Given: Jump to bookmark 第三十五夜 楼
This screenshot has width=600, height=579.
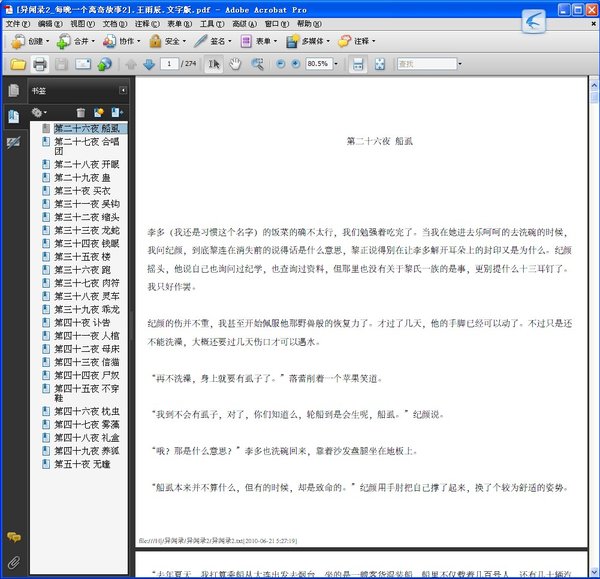Looking at the screenshot, I should click(x=82, y=256).
